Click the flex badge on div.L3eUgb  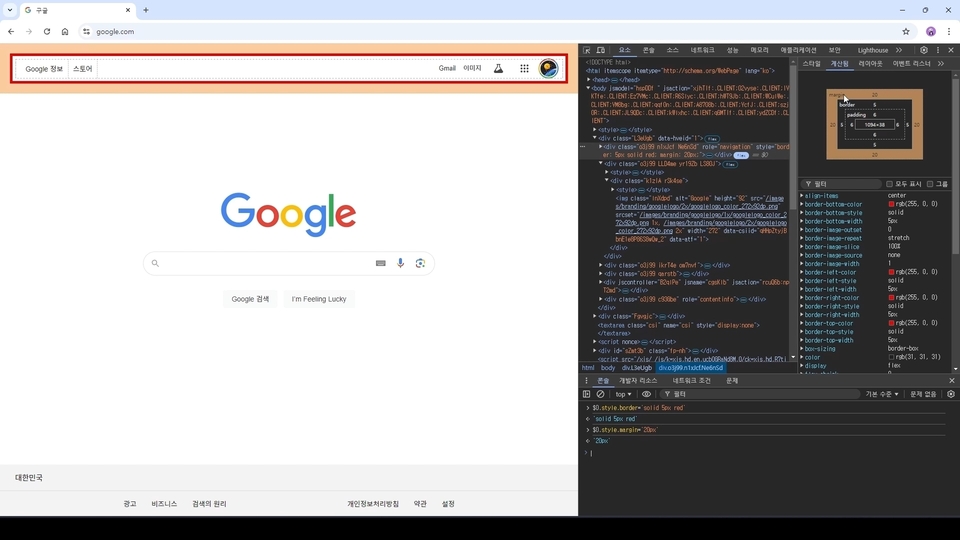click(711, 139)
